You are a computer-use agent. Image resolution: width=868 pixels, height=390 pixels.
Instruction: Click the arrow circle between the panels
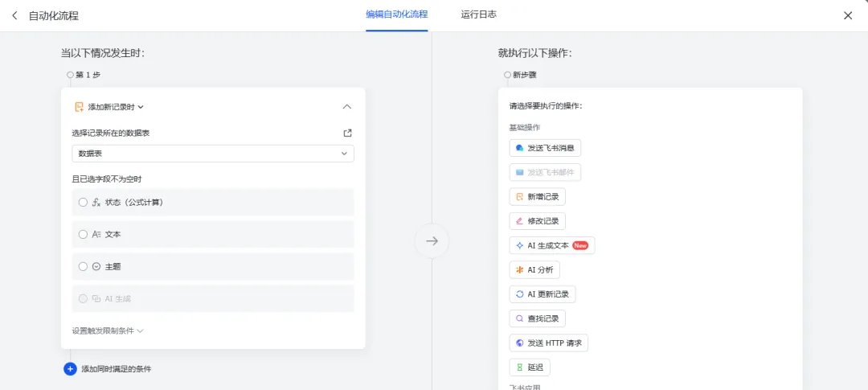(432, 240)
